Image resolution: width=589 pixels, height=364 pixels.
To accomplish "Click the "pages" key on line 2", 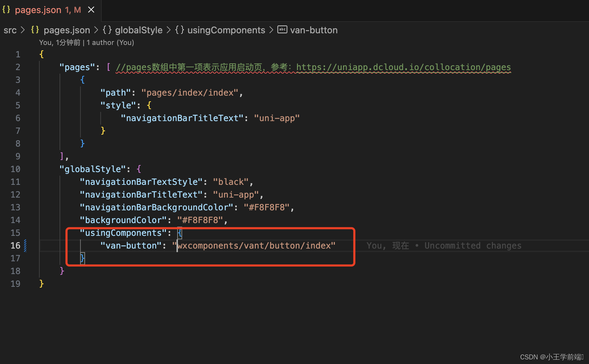I will (77, 67).
